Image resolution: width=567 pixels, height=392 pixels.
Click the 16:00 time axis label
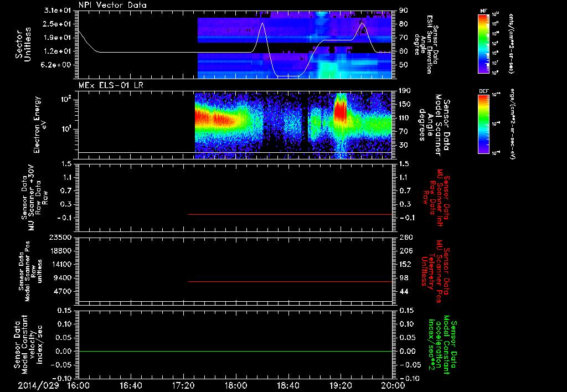(79, 385)
